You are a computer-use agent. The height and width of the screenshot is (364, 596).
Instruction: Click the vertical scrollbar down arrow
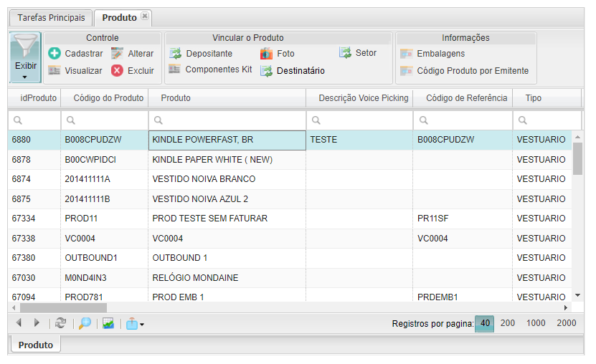pos(578,295)
